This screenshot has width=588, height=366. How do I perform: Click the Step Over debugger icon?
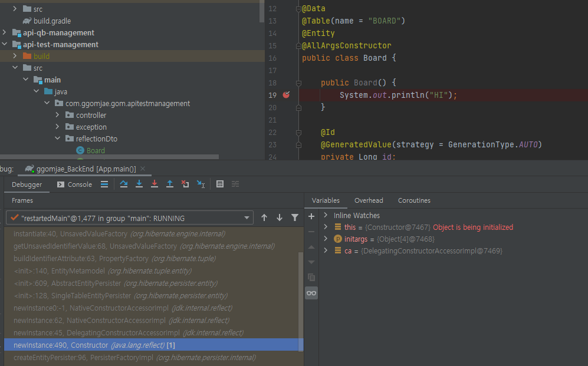pyautogui.click(x=124, y=184)
